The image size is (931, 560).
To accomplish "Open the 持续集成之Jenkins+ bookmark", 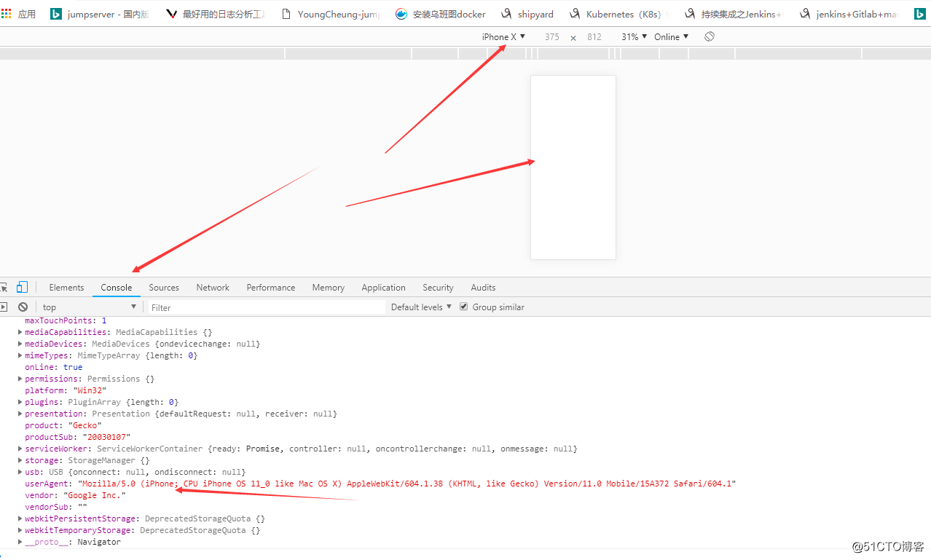I will (x=734, y=14).
